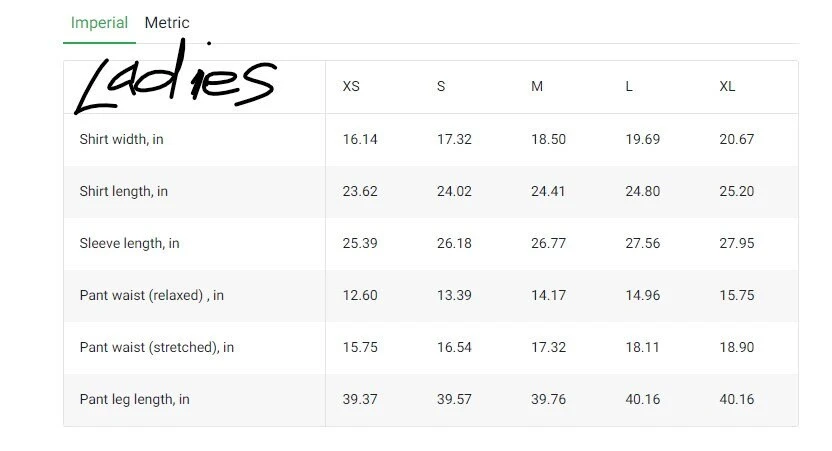Click XL shirt length value 25.20
This screenshot has width=832, height=451.
tap(736, 192)
